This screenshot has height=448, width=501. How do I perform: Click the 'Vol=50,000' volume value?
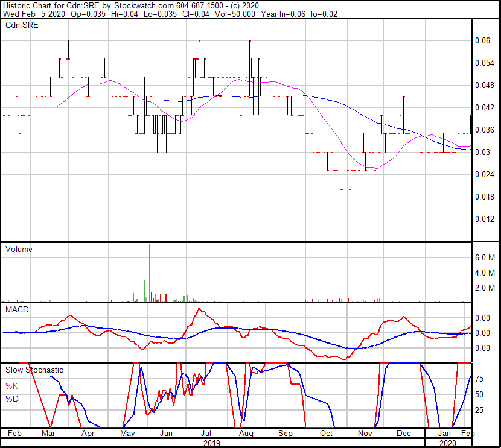click(235, 14)
